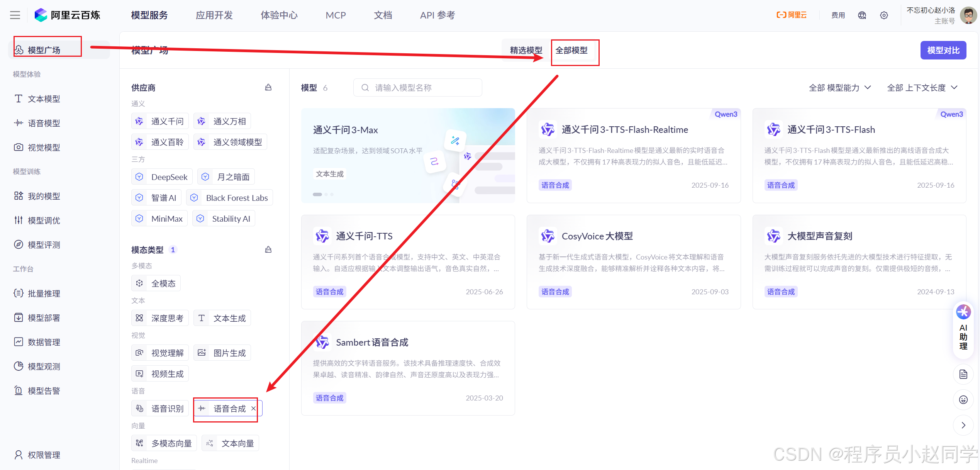This screenshot has height=470, width=980.
Task: Toggle the 深度思考 text filter
Action: coord(160,318)
